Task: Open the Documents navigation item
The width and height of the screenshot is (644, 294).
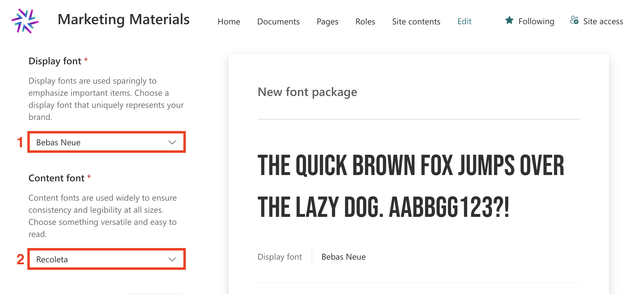Action: pos(278,22)
